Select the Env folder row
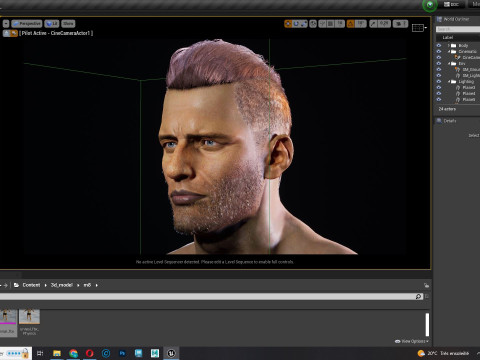 pos(463,63)
